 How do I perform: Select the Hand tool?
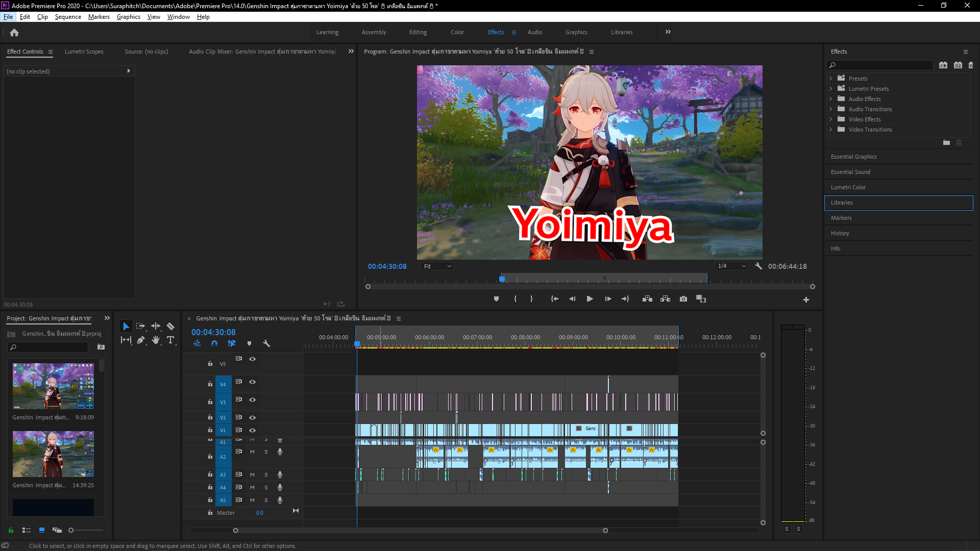(x=156, y=340)
